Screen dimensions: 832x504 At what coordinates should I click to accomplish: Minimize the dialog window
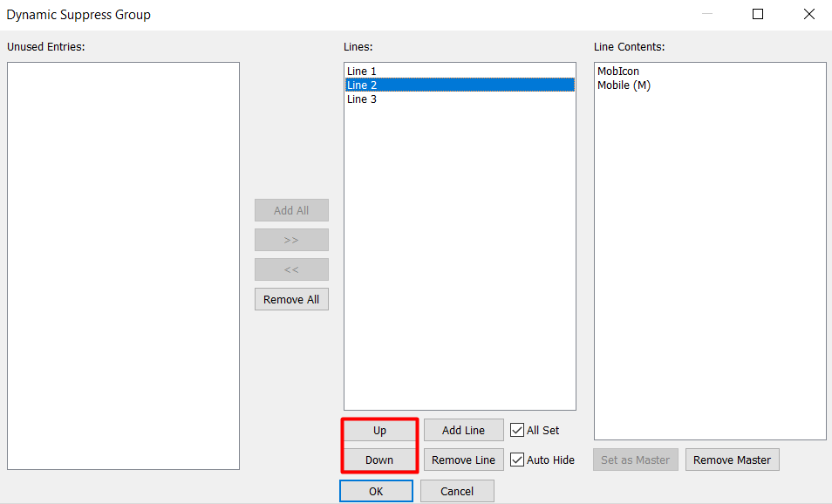pos(707,14)
